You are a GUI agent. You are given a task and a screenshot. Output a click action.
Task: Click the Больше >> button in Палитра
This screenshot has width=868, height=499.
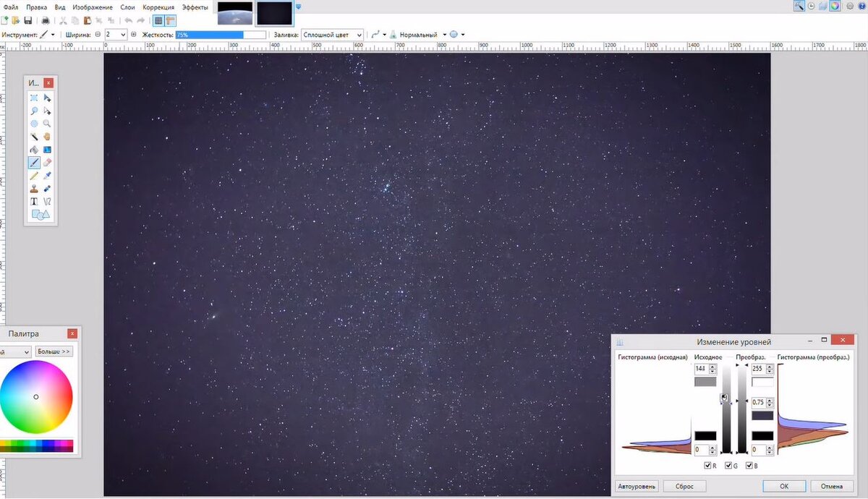54,351
